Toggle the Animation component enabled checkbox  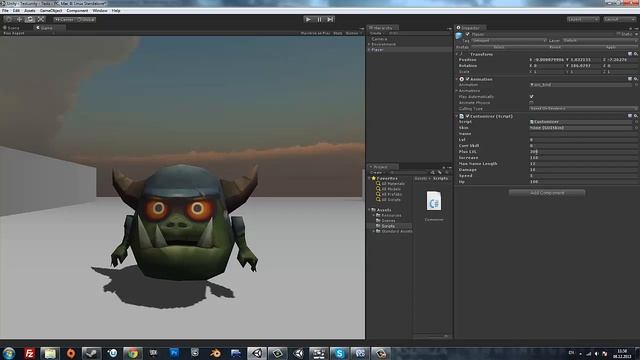click(468, 79)
